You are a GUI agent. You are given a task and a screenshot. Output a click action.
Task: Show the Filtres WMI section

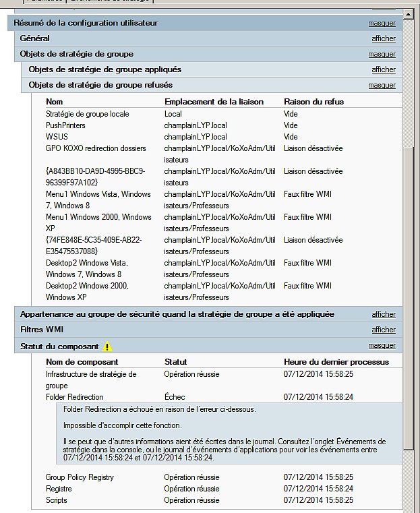tap(384, 330)
